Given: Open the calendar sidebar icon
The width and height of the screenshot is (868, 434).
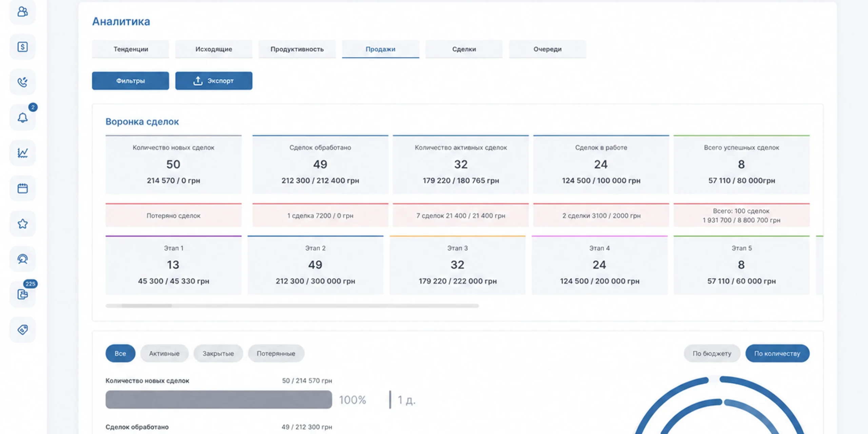Looking at the screenshot, I should pyautogui.click(x=22, y=188).
